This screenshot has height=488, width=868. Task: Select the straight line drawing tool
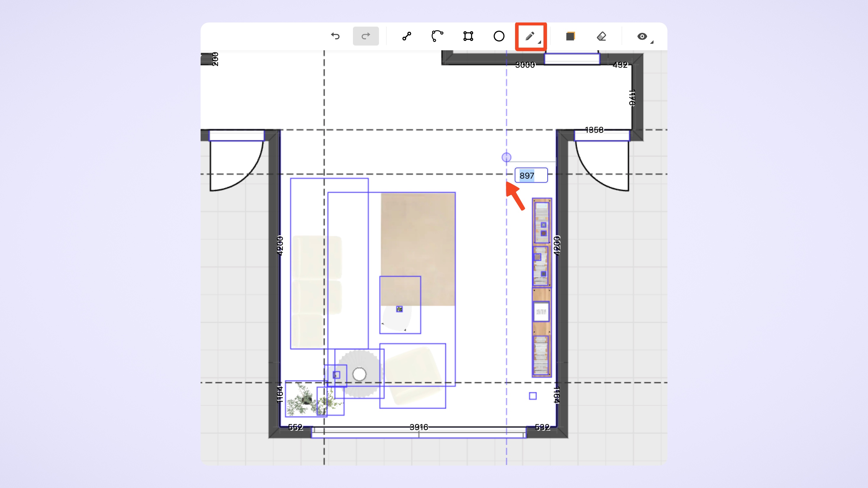pyautogui.click(x=407, y=36)
